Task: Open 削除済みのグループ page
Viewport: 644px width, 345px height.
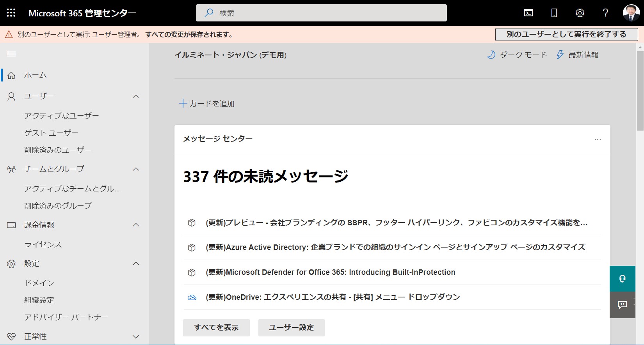Action: (58, 205)
